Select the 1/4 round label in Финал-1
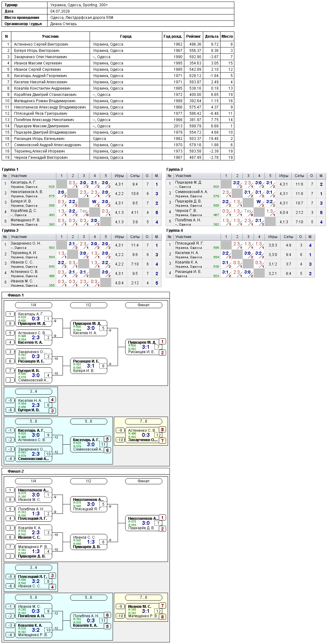This screenshot has height=644, width=329. (x=33, y=305)
